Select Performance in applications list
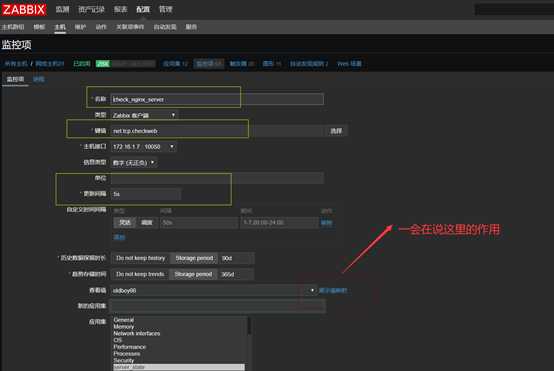 [x=130, y=347]
